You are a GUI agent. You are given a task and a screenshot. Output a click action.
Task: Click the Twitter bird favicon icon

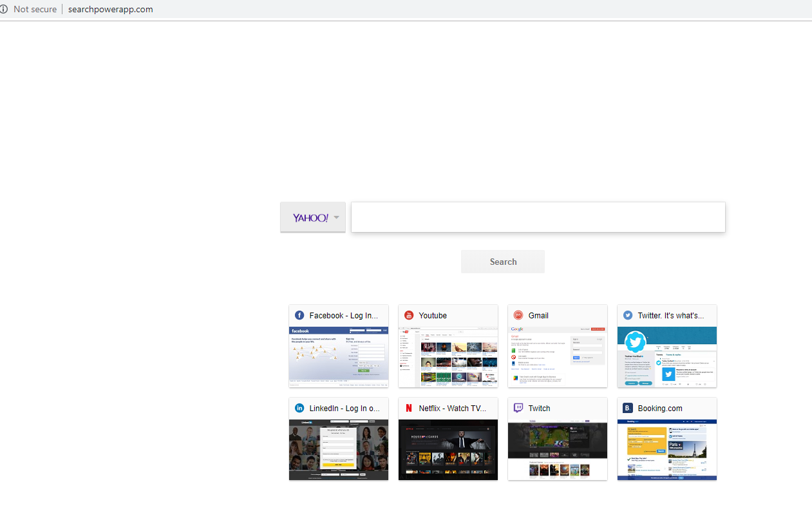pos(628,315)
